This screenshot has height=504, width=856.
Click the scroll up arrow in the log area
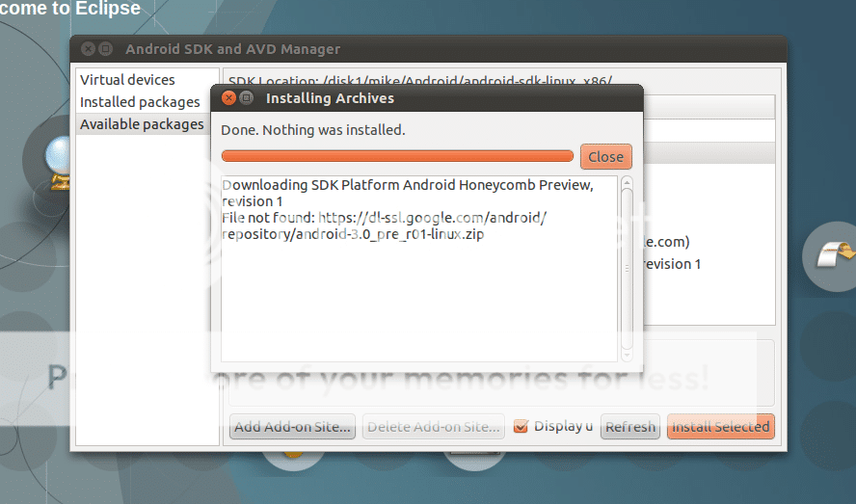[x=627, y=182]
